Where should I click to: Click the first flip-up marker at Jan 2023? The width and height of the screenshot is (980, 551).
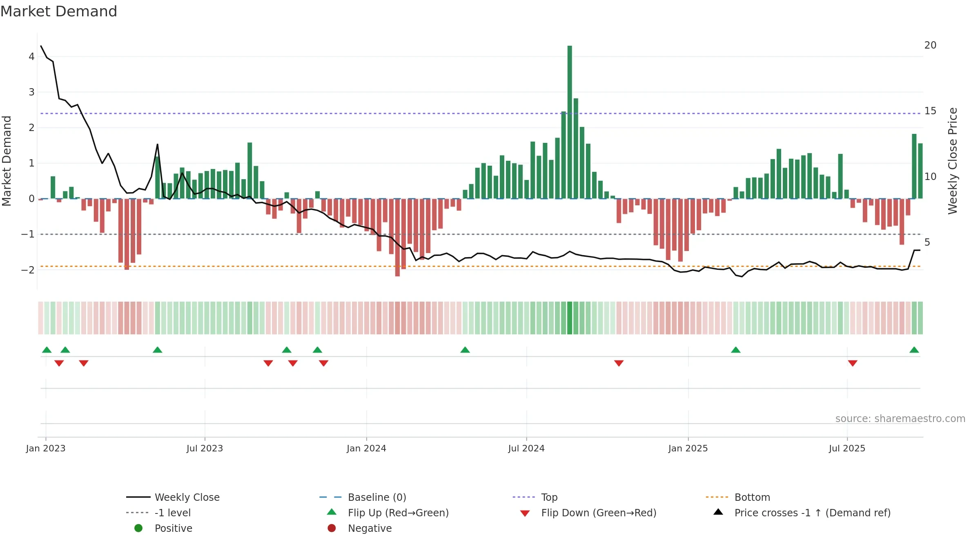tap(47, 350)
